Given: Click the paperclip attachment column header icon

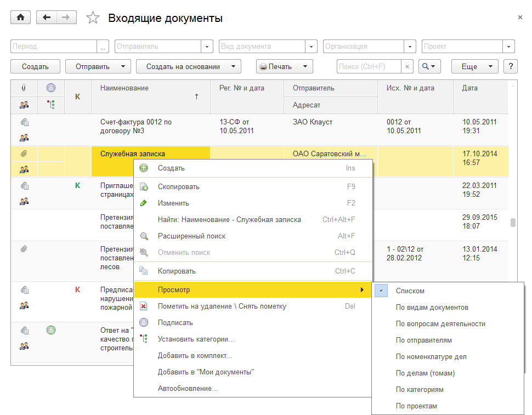Looking at the screenshot, I should [x=24, y=88].
